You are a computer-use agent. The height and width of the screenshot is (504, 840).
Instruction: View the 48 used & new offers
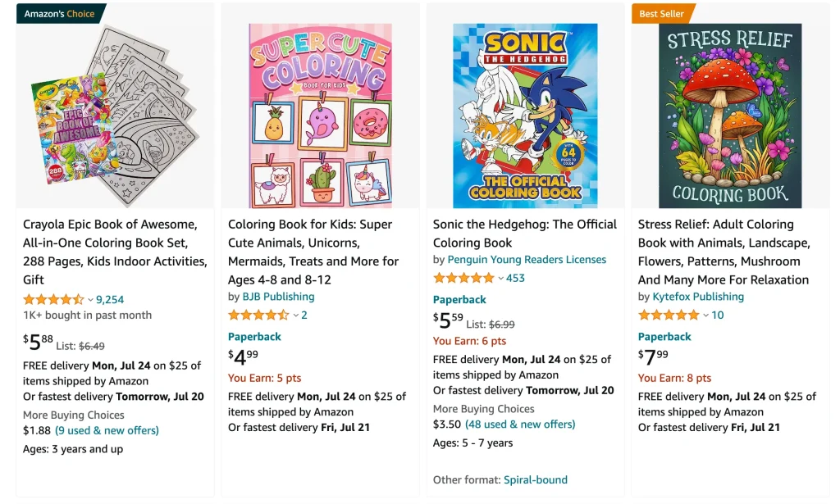tap(520, 425)
